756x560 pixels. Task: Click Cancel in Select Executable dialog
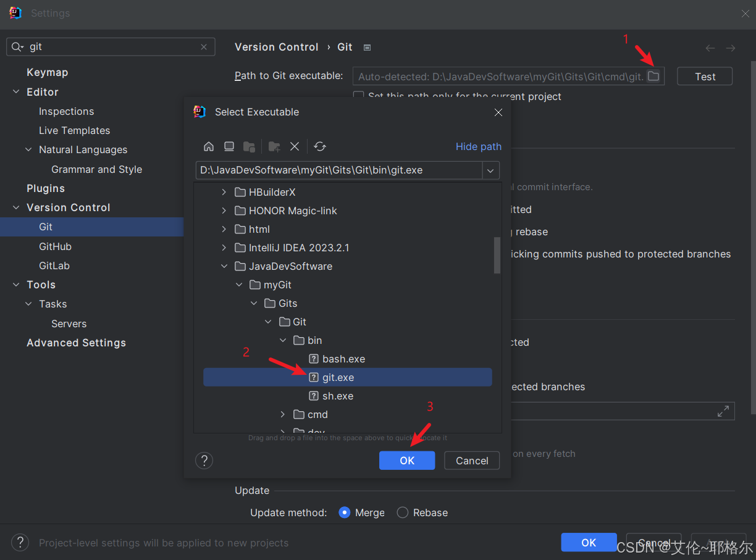pyautogui.click(x=472, y=461)
